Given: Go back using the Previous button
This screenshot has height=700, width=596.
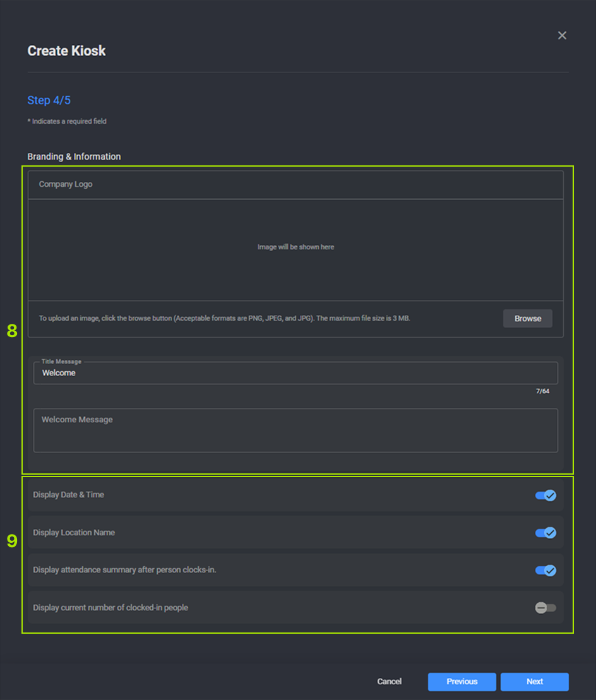Looking at the screenshot, I should 462,682.
